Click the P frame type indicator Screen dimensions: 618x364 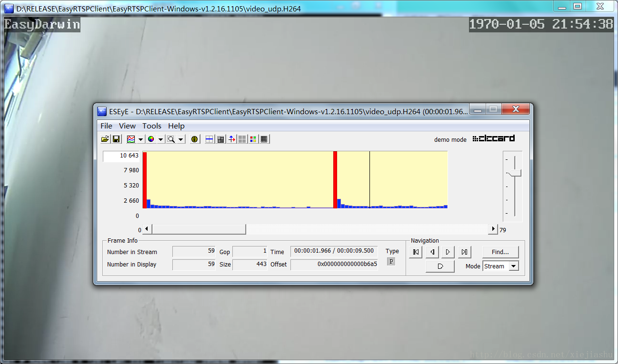[391, 261]
